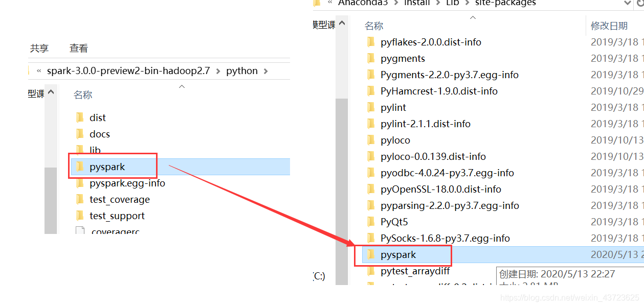The height and width of the screenshot is (307, 644).
Task: Go to python breadcrumb segment
Action: pos(242,71)
